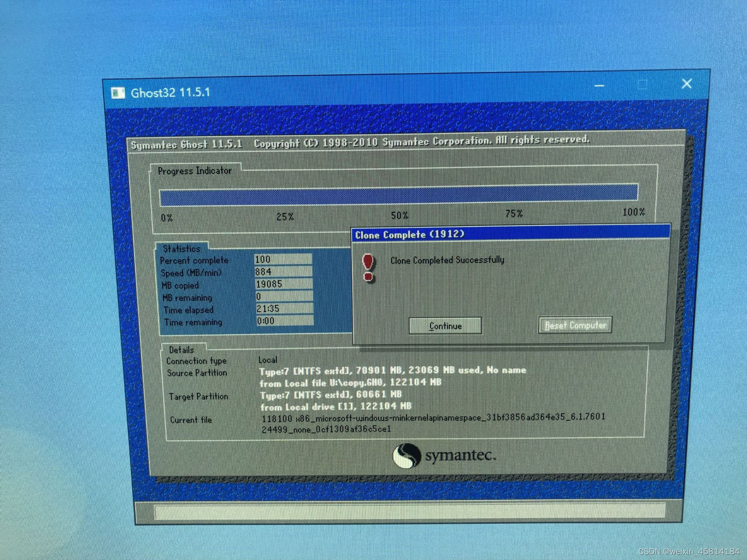Click the Ghost32 title bar app icon
The image size is (747, 560).
pos(118,92)
